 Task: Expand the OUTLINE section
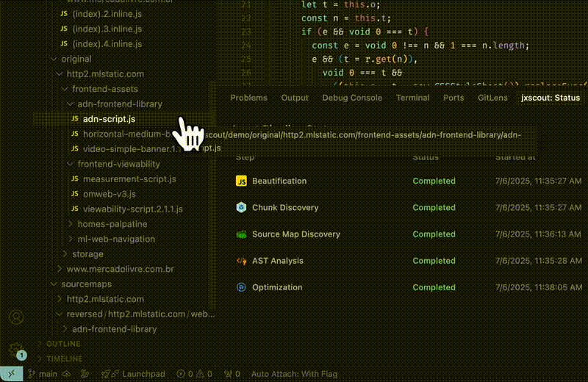40,344
